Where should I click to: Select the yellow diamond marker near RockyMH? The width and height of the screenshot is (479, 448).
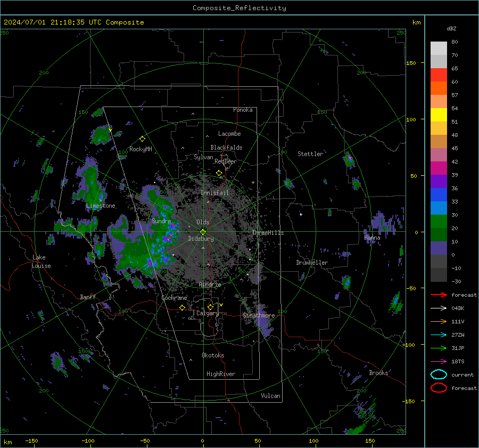[x=142, y=139]
